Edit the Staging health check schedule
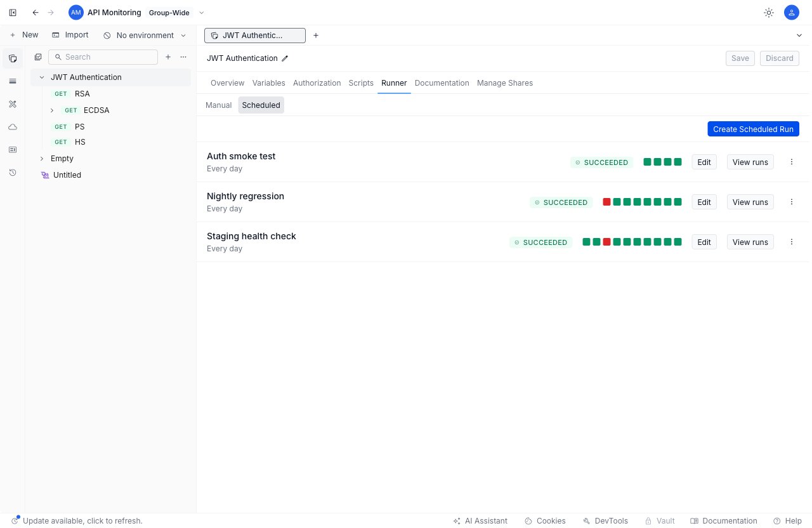Screen dimensions: 812x528 point(704,242)
